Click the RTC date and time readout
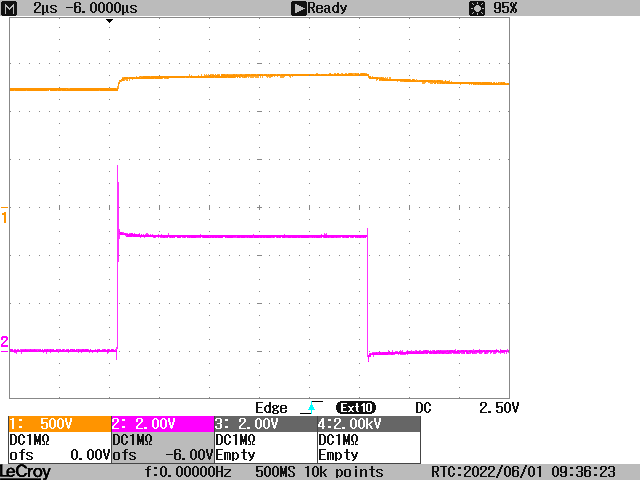Screen dimensions: 640x480 523,472
